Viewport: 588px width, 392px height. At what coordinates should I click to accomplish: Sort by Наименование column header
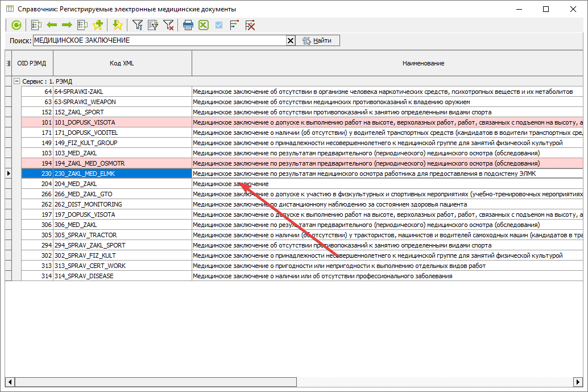click(x=388, y=63)
